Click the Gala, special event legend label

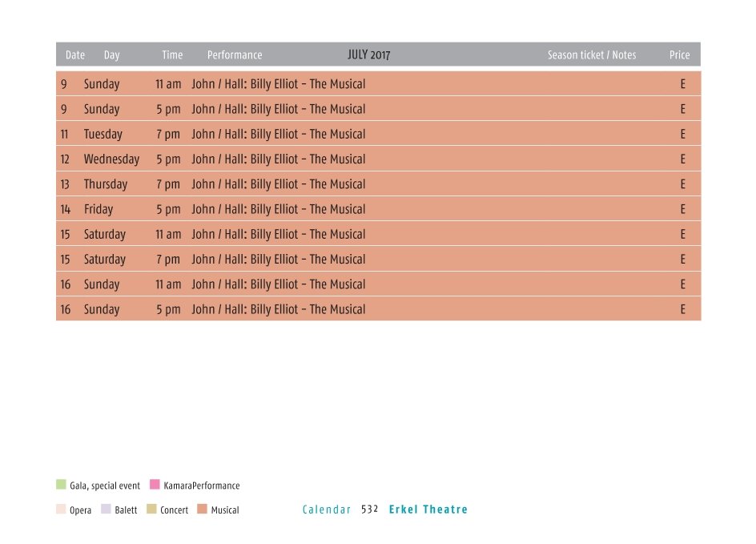[x=105, y=486]
